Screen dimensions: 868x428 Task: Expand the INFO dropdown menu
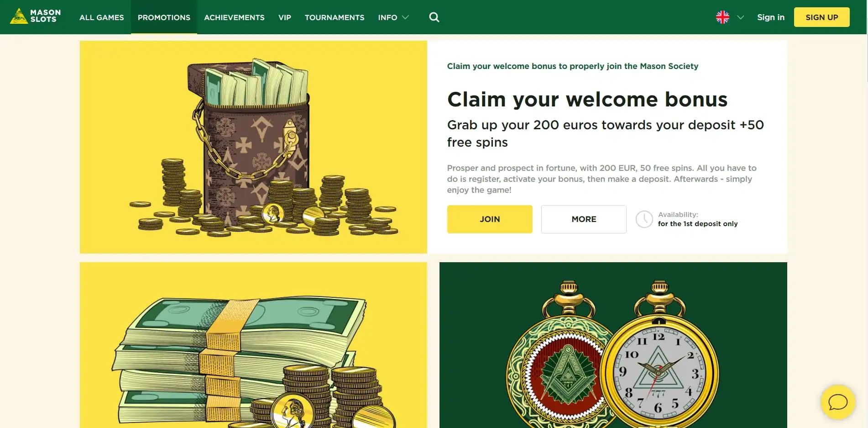393,17
